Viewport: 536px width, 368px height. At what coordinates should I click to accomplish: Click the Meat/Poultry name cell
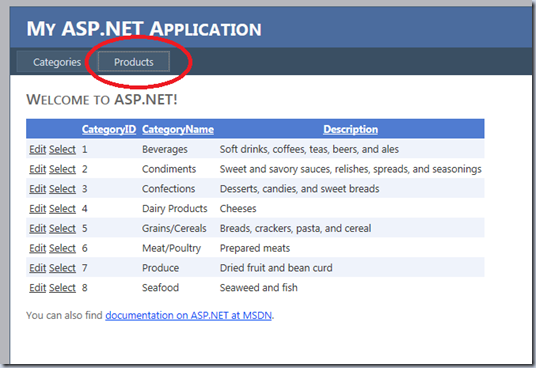[x=171, y=248]
